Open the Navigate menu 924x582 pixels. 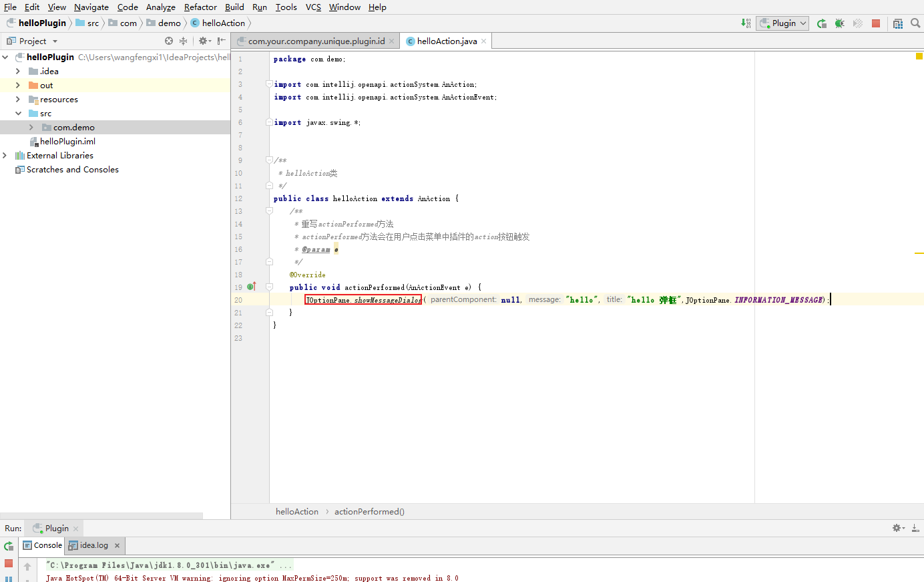pyautogui.click(x=91, y=7)
